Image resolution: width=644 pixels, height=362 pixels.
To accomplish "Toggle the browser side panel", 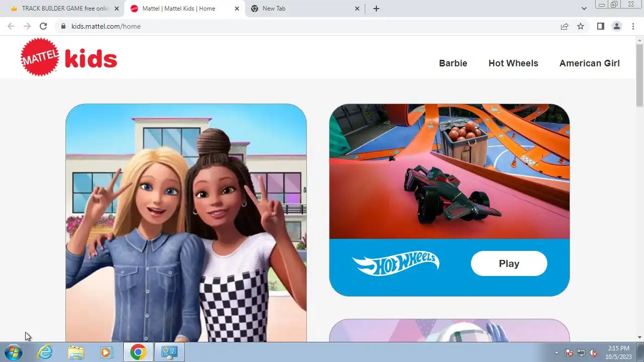I will 600,26.
